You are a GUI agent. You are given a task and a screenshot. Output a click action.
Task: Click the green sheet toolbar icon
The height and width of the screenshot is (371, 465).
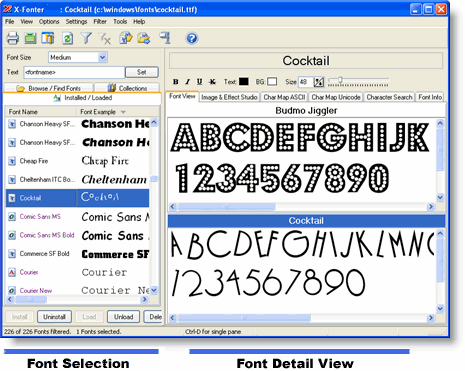[30, 38]
